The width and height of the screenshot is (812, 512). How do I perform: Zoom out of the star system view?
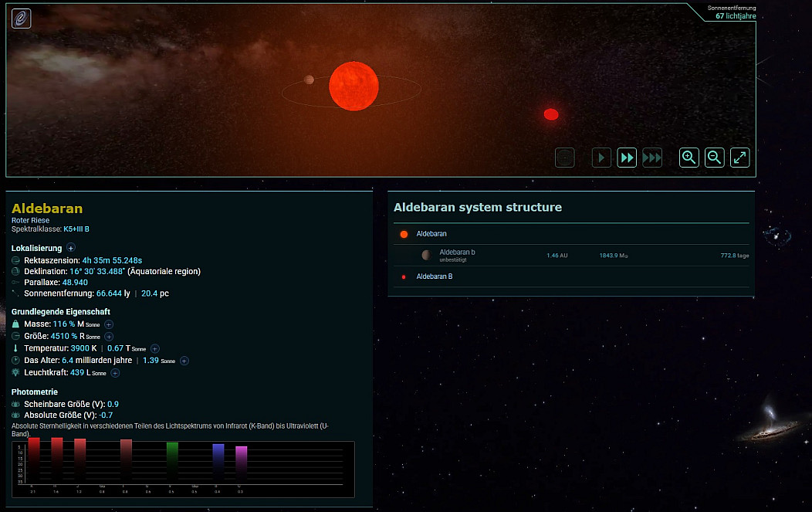click(715, 158)
